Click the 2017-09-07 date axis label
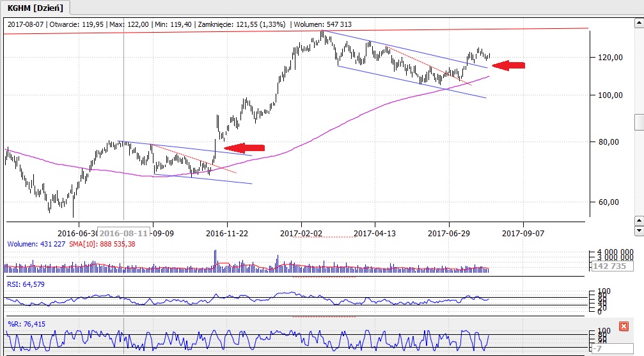This screenshot has width=644, height=356. tap(522, 234)
